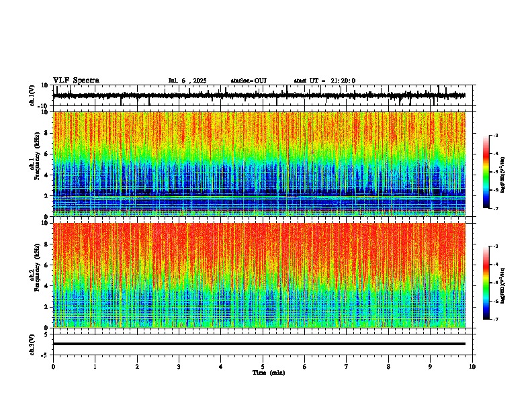Click the "0" tick on the time axis
This screenshot has width=532, height=411.
53,367
